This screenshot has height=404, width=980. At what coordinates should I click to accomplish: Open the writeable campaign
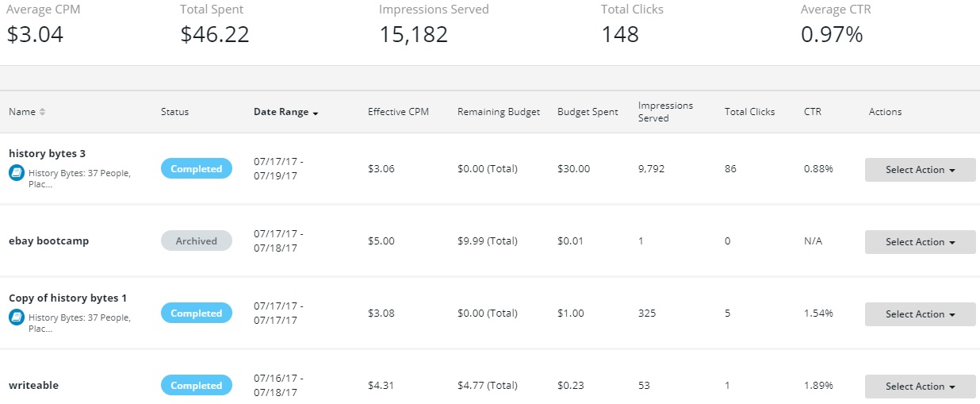pyautogui.click(x=33, y=386)
